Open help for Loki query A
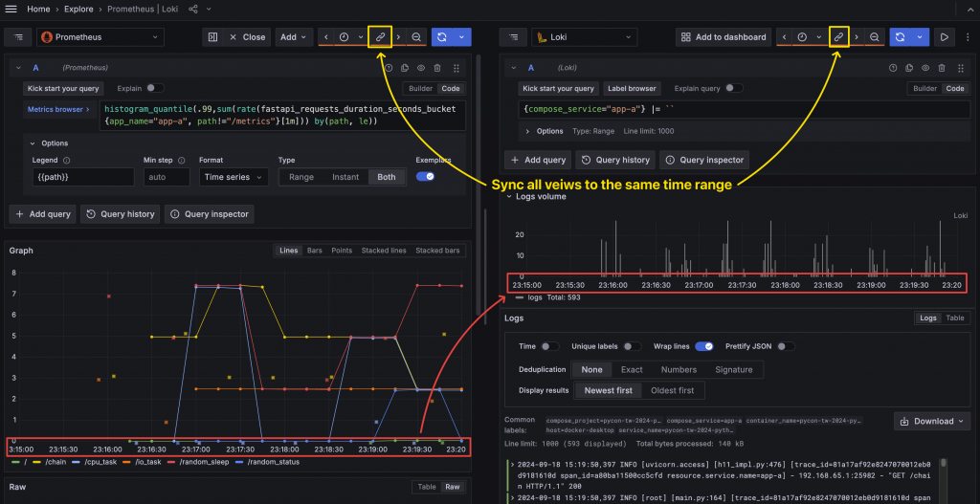The height and width of the screenshot is (504, 980). coord(893,68)
